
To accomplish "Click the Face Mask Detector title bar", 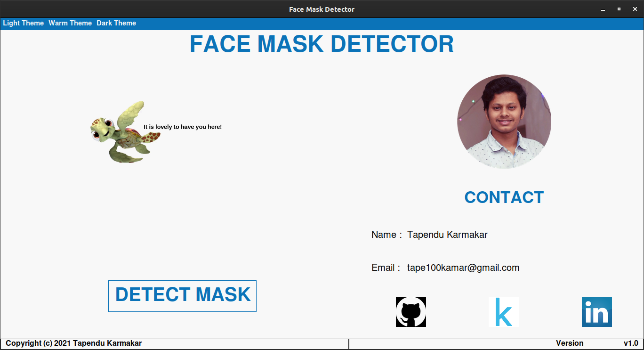I will (322, 9).
